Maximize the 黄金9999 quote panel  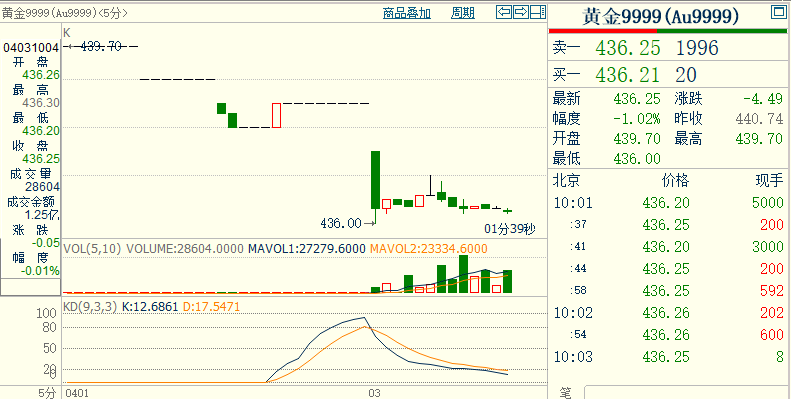point(778,12)
